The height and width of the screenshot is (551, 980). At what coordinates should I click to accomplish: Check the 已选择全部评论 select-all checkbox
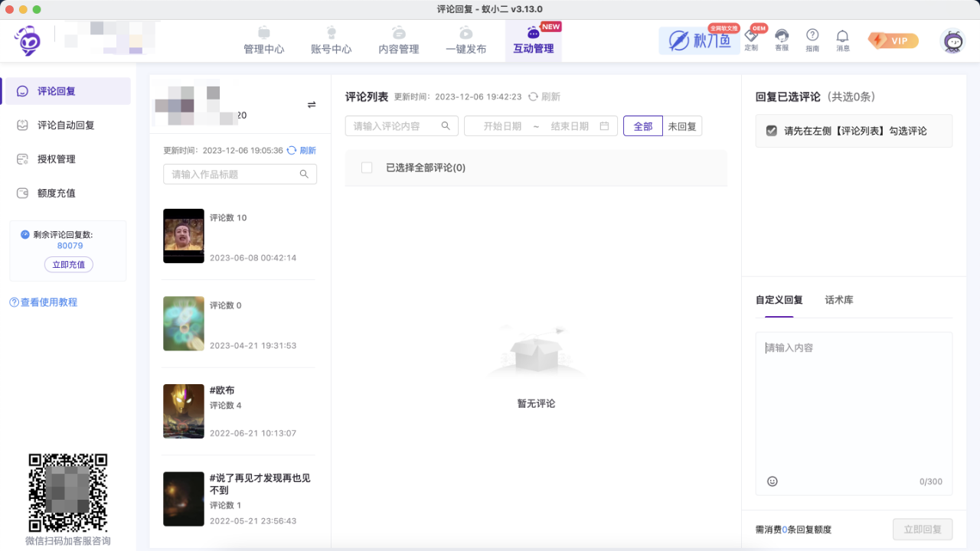click(367, 168)
